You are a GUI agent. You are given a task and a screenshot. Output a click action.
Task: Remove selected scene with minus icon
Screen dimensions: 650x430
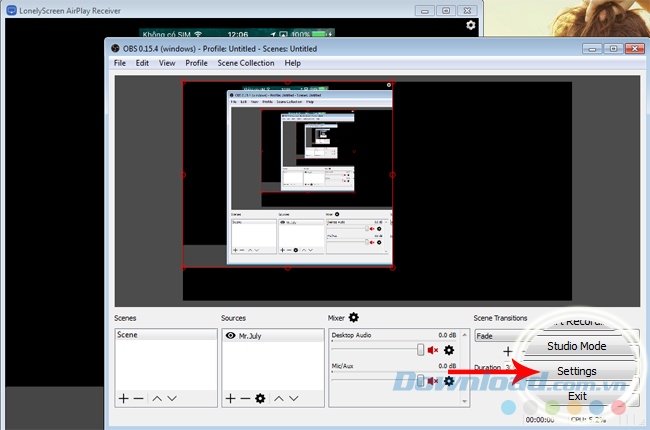(138, 398)
